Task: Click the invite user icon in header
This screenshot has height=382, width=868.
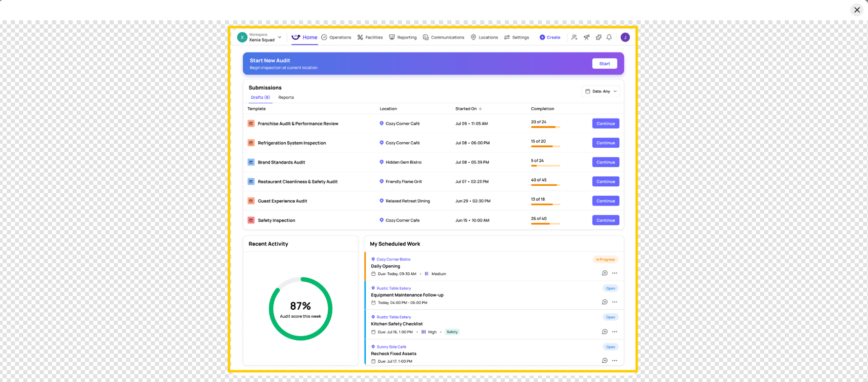Action: click(x=574, y=37)
